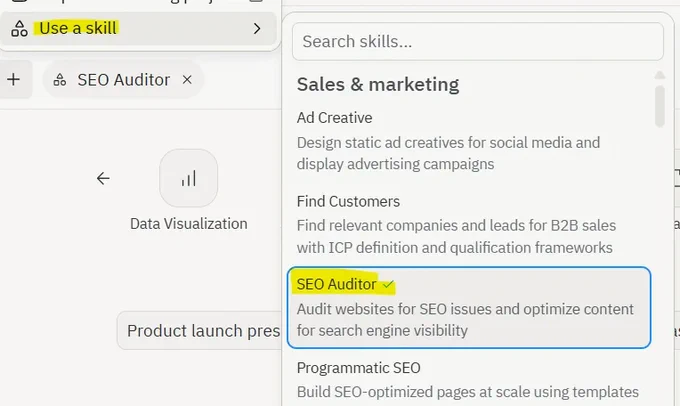Click the skill shapes icon beside Use a skill
Image resolution: width=680 pixels, height=406 pixels.
tap(20, 29)
